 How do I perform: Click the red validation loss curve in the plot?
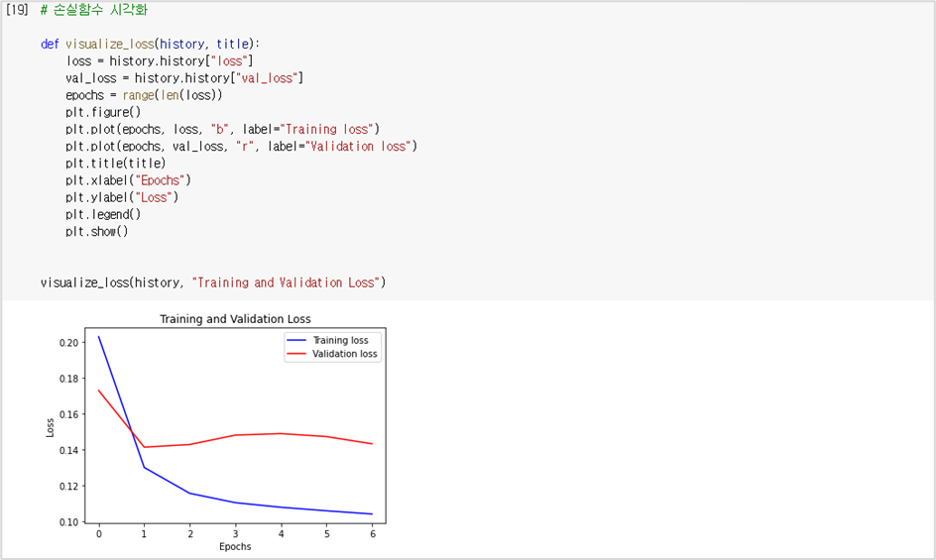[236, 435]
